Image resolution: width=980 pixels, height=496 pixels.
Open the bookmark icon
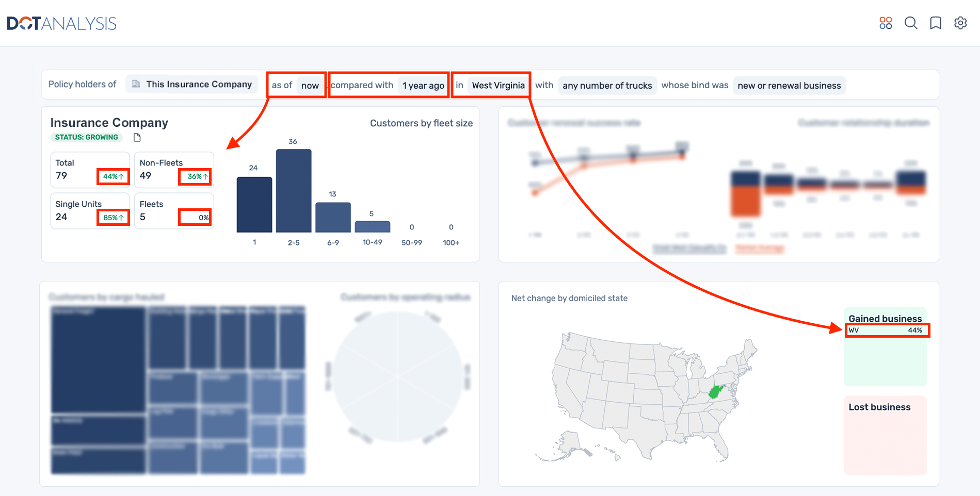(x=936, y=23)
